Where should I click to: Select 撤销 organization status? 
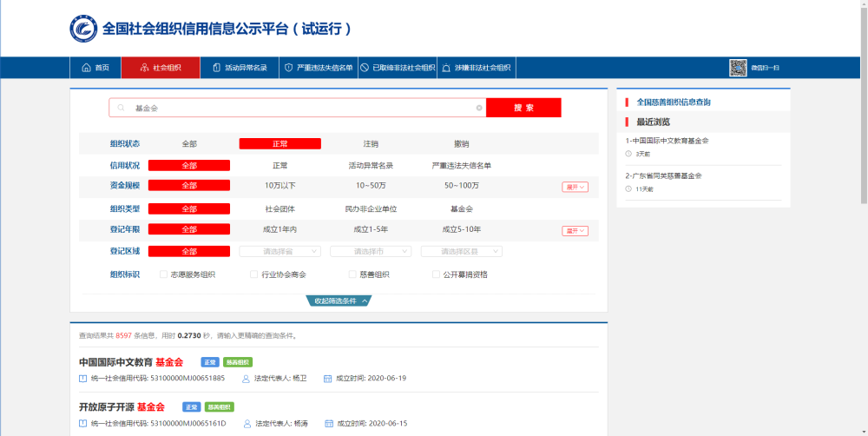462,143
